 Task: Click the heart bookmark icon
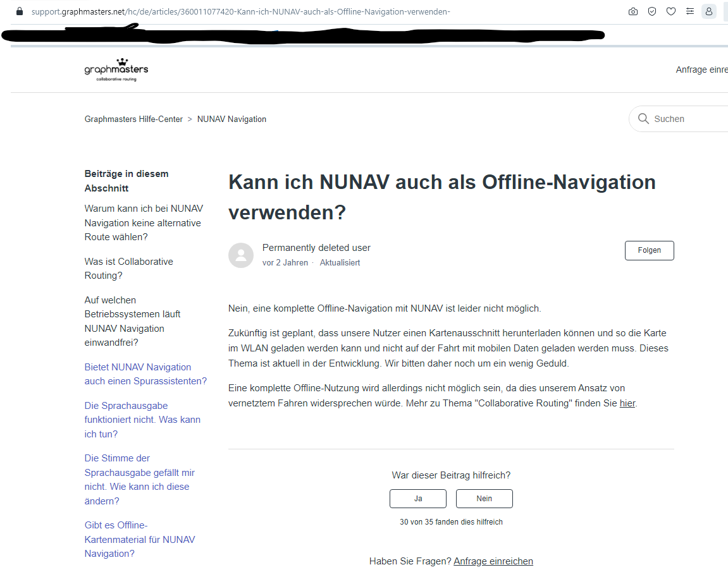click(x=671, y=11)
